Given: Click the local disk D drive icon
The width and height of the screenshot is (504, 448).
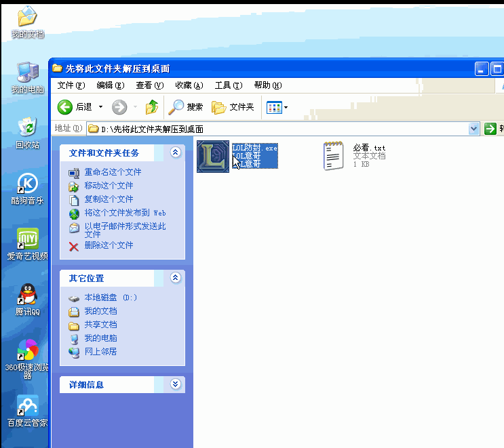Looking at the screenshot, I should 74,299.
